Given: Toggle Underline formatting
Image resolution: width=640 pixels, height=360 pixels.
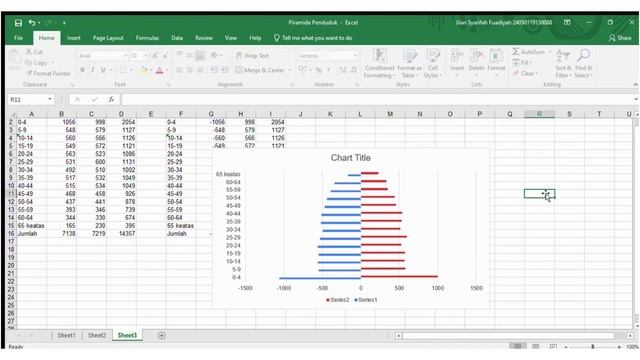Looking at the screenshot, I should [x=103, y=70].
